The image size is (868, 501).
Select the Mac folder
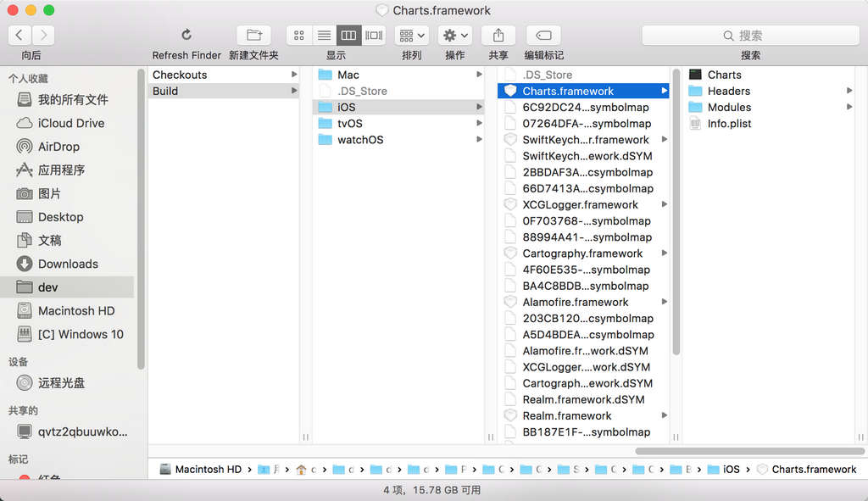(x=398, y=75)
